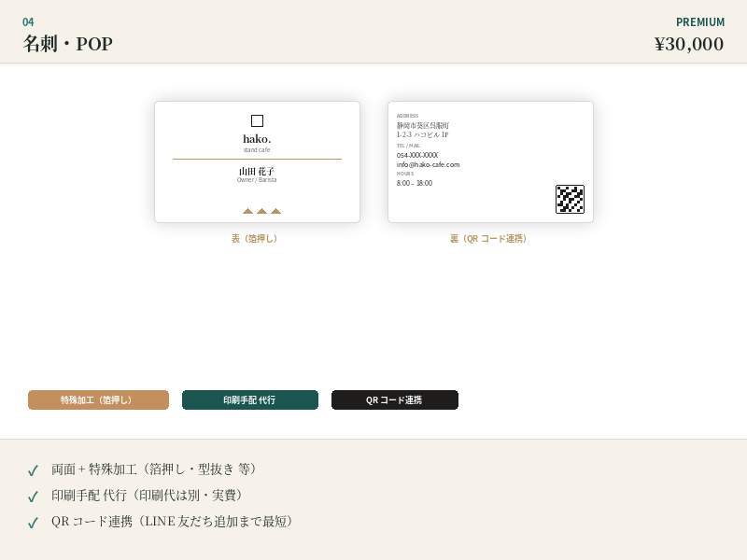This screenshot has width=747, height=560.
Task: Click the TEL / MAIL label on back card
Action: click(x=408, y=146)
